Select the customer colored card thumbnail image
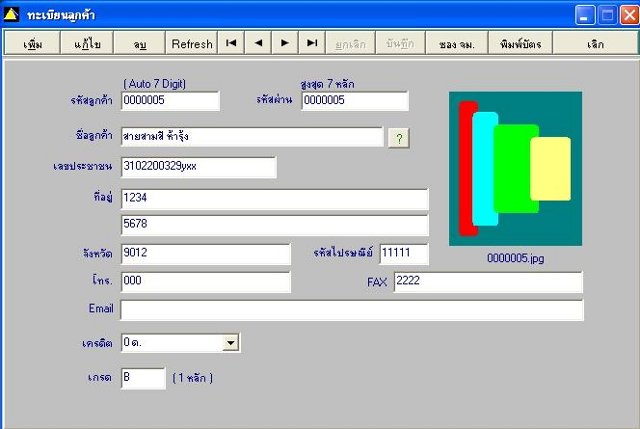This screenshot has height=429, width=640. [x=516, y=169]
